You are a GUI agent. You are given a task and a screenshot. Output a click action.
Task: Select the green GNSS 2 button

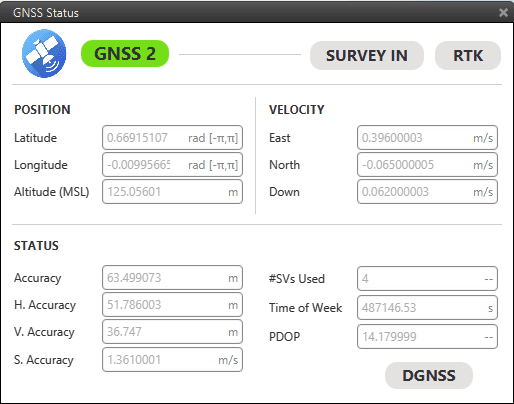125,54
